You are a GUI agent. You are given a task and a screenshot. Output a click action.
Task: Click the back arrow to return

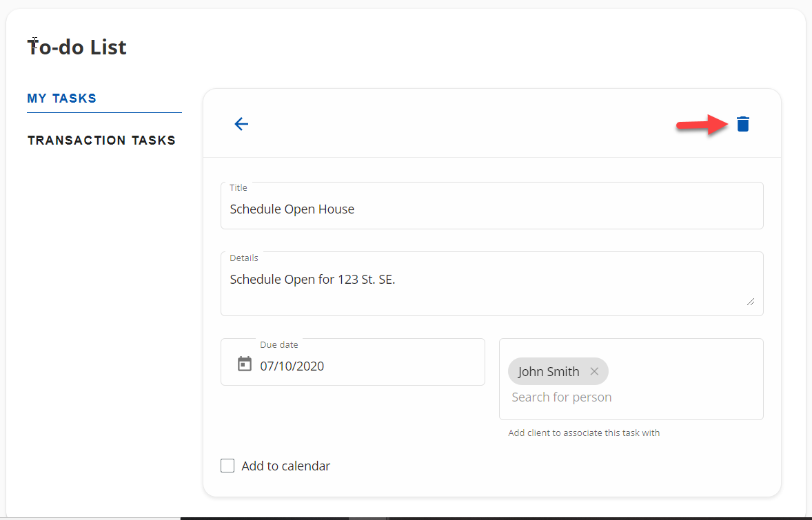pos(241,124)
